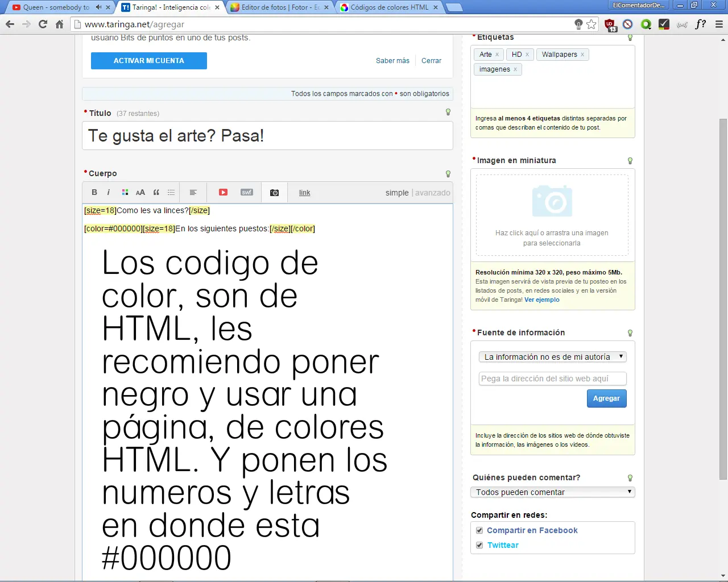Open the Ver ejemplo link

542,300
